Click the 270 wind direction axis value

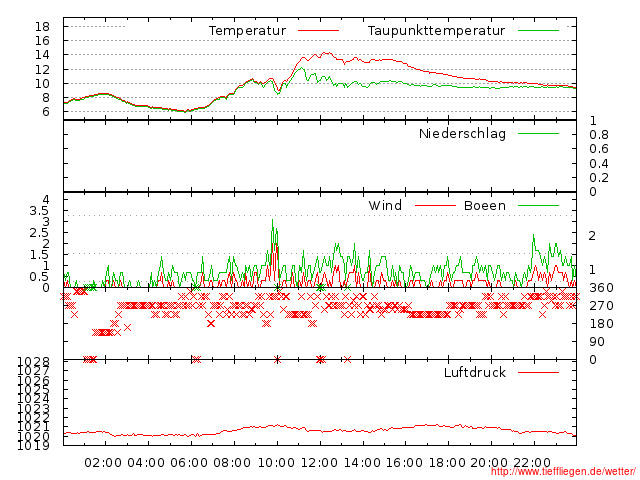click(601, 306)
